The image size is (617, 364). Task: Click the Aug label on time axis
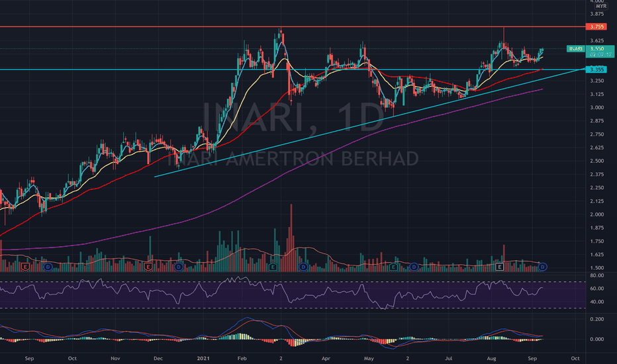click(491, 359)
